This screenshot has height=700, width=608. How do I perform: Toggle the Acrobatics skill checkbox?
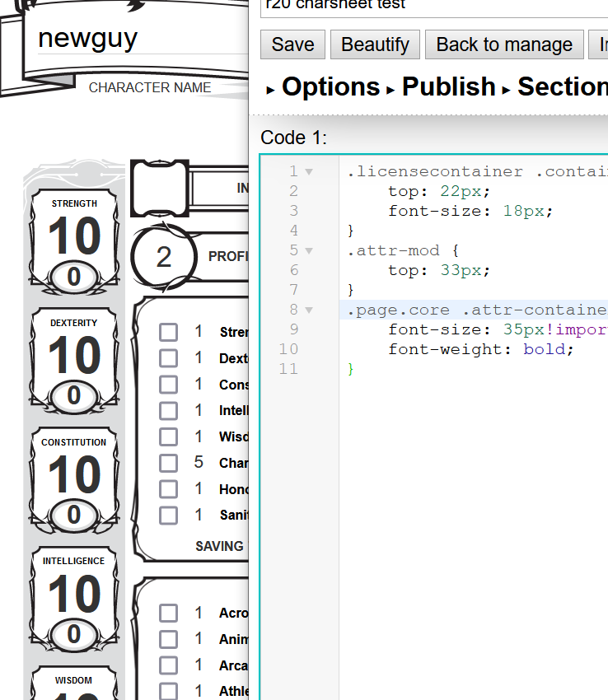pyautogui.click(x=169, y=613)
